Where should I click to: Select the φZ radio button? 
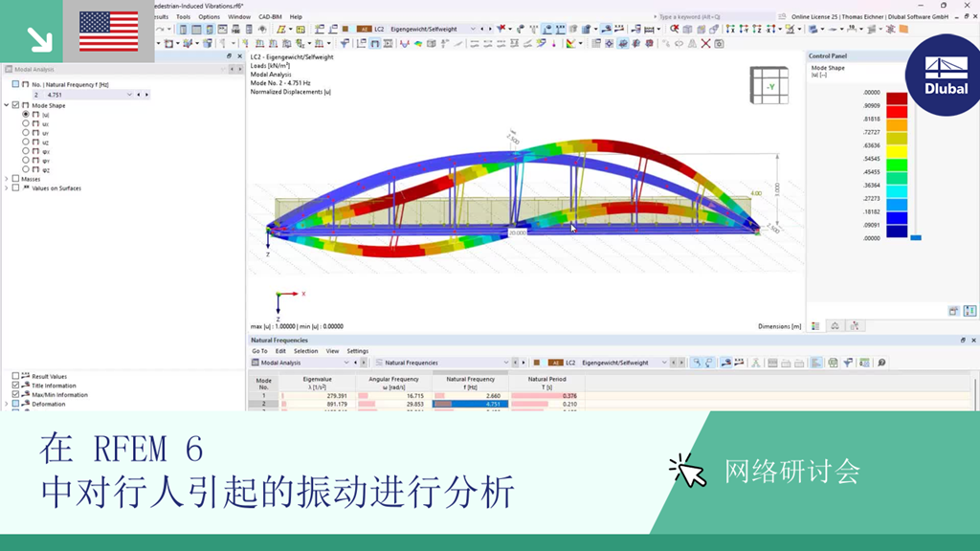tap(26, 169)
